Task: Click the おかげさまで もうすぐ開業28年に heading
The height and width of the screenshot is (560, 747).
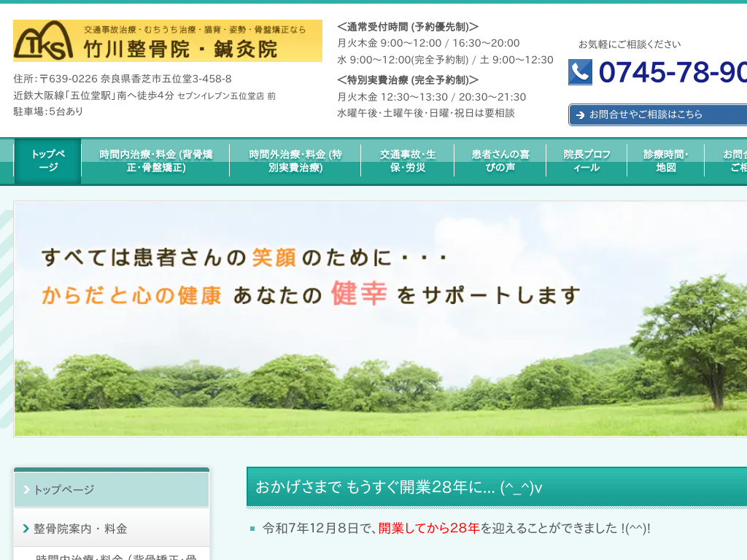Action: [398, 487]
